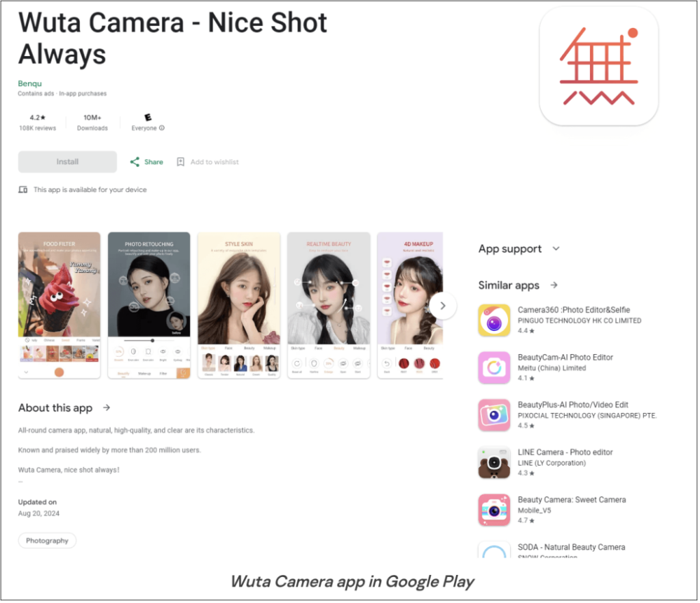Open SODA - Natural Beauty Camera listing
This screenshot has height=603, width=700.
[x=571, y=548]
